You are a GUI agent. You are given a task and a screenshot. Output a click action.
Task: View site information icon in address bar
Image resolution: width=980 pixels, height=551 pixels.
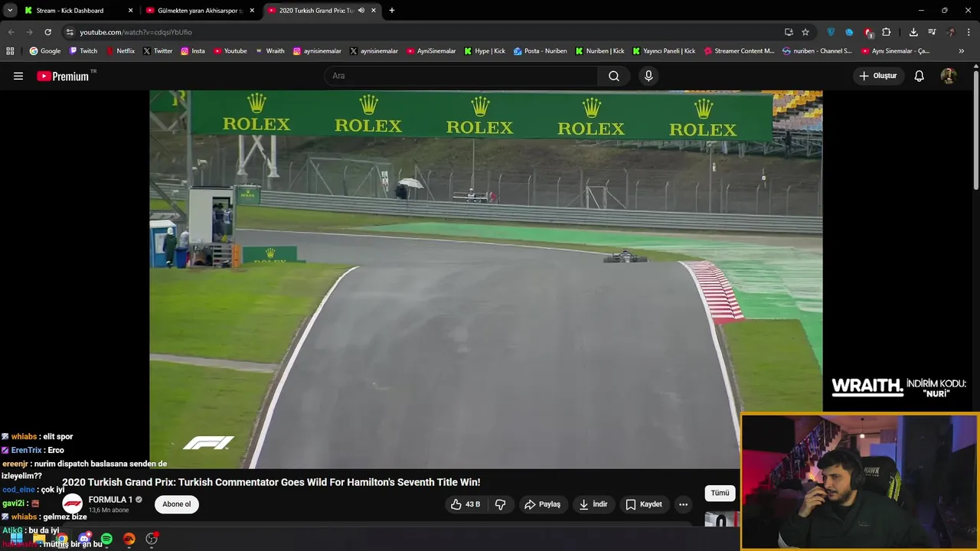[x=70, y=32]
